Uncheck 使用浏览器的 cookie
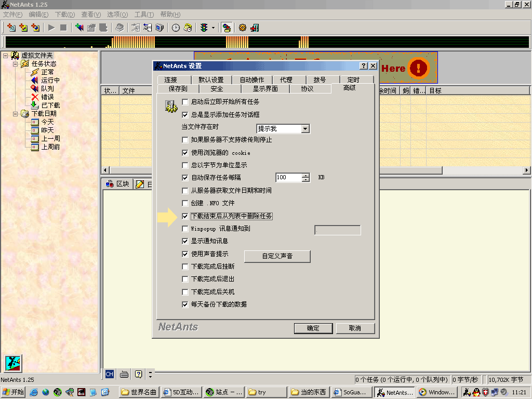The width and height of the screenshot is (532, 399). (x=185, y=153)
